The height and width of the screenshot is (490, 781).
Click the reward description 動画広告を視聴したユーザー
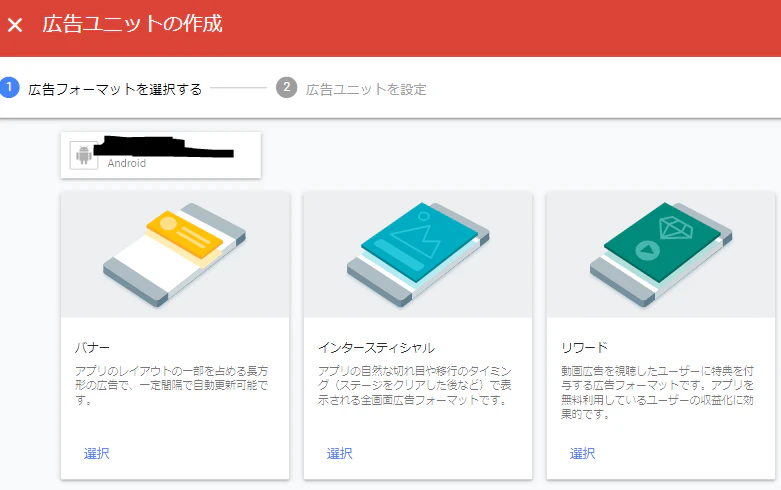pos(657,392)
